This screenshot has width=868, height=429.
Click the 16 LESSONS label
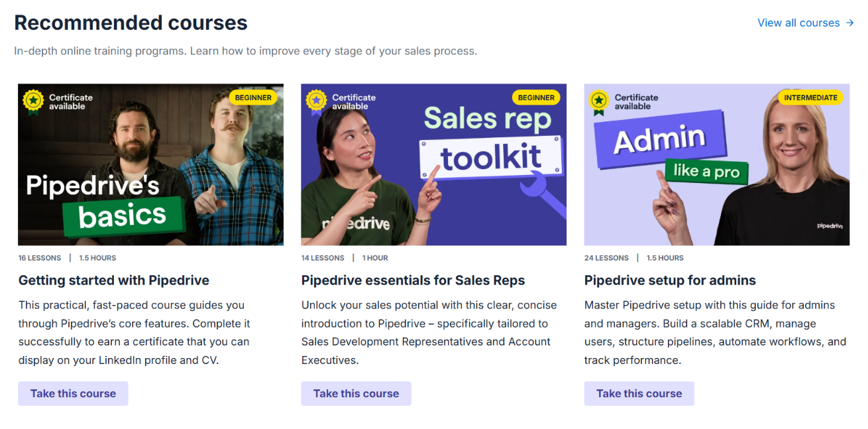coord(40,258)
